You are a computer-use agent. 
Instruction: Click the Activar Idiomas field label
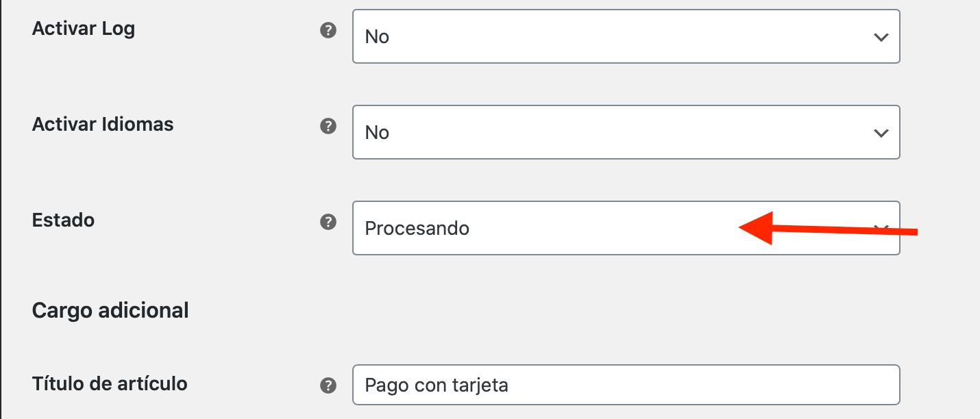coord(103,125)
